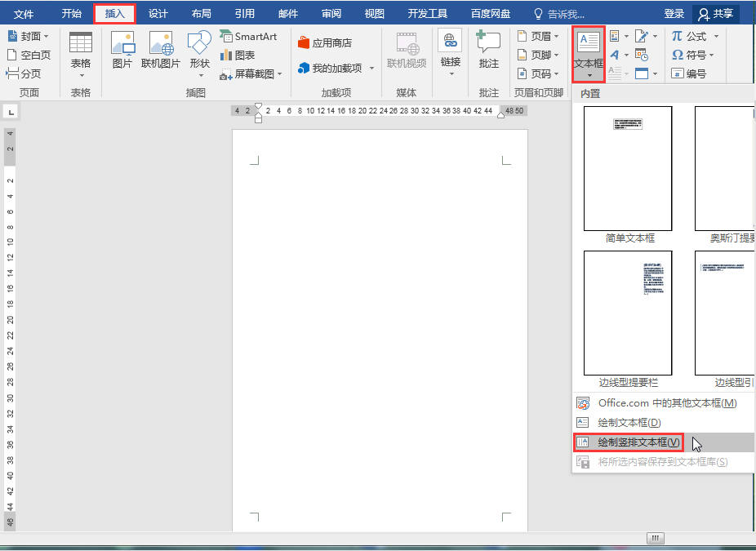Viewport: 756px width, 551px height.
Task: Insert a footer (页脚)
Action: pos(534,55)
